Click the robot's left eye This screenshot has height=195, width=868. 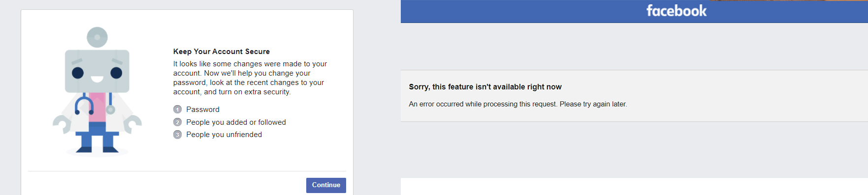78,73
